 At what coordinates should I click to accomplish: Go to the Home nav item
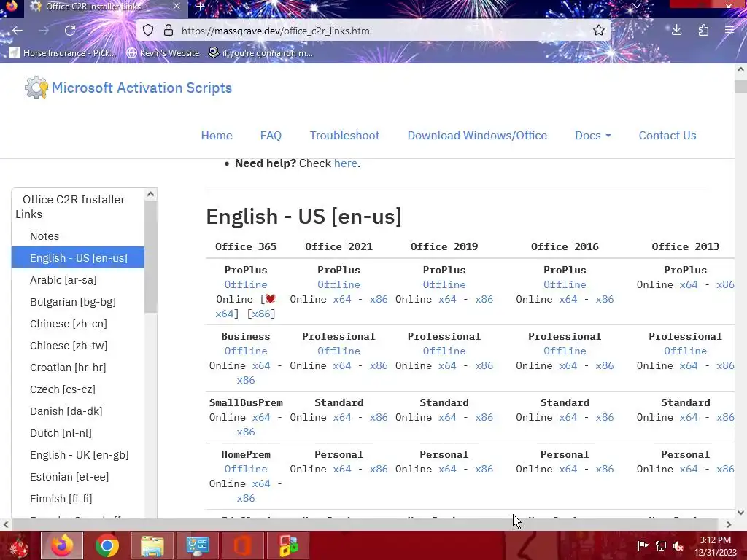(217, 135)
